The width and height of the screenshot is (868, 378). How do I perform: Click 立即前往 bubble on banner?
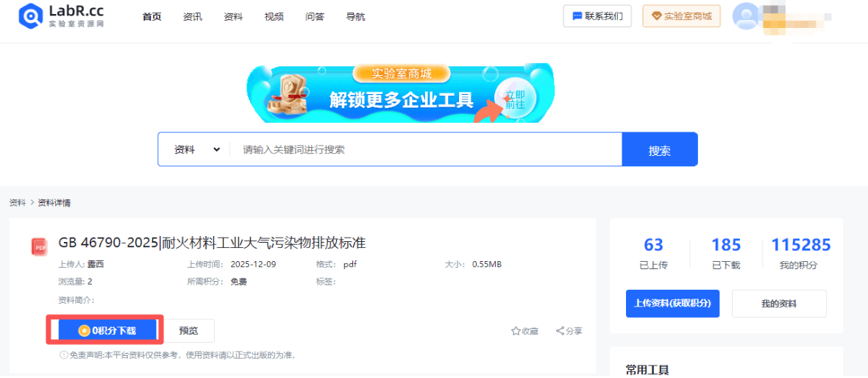point(514,99)
